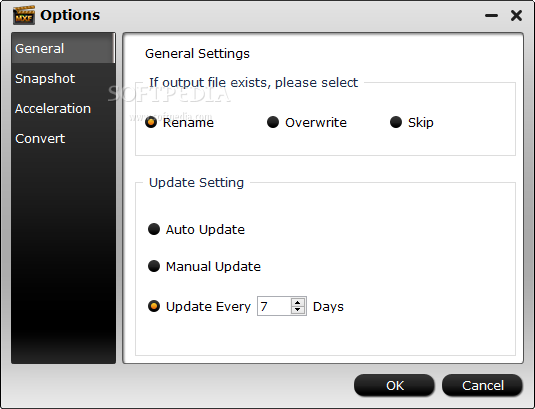Choose the Overwrite option
This screenshot has height=409, width=535.
point(273,122)
